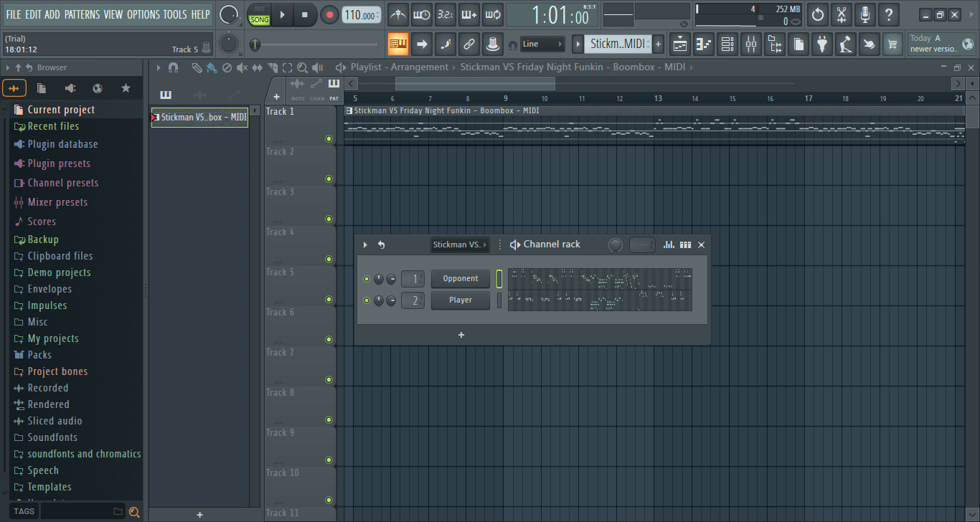Open the PATTERNS menu
The height and width of the screenshot is (522, 980).
(x=83, y=14)
